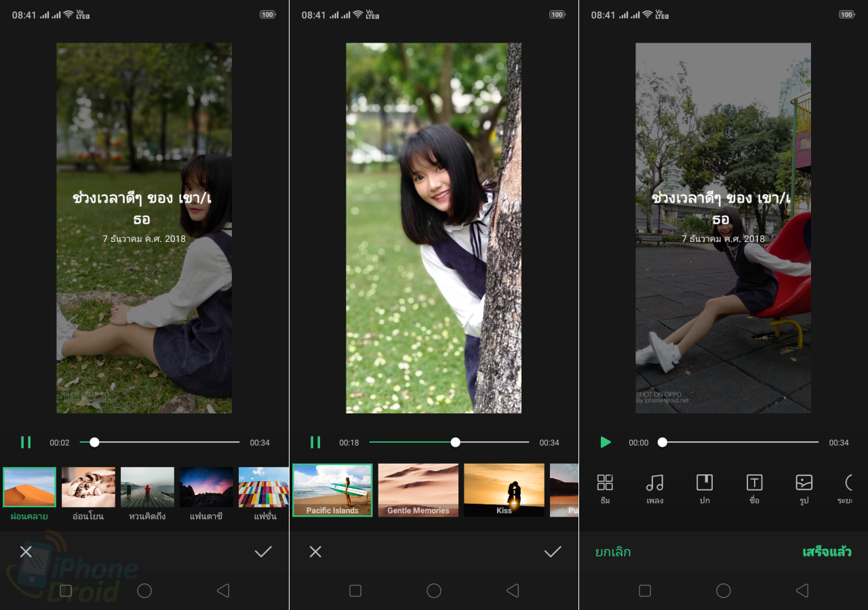Image resolution: width=868 pixels, height=610 pixels.
Task: Tap the 08:41 clock on the middle phone
Action: tap(314, 15)
